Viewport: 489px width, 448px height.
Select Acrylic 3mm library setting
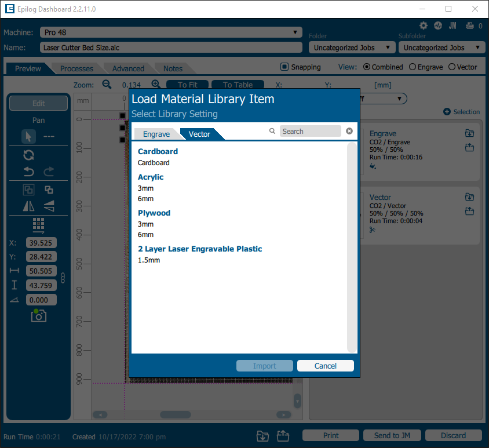coord(145,188)
